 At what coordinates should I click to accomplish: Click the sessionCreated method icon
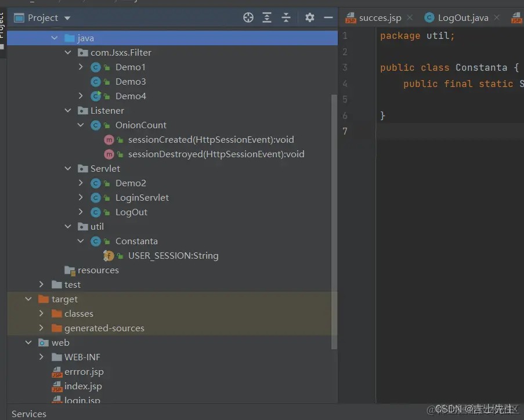(109, 140)
